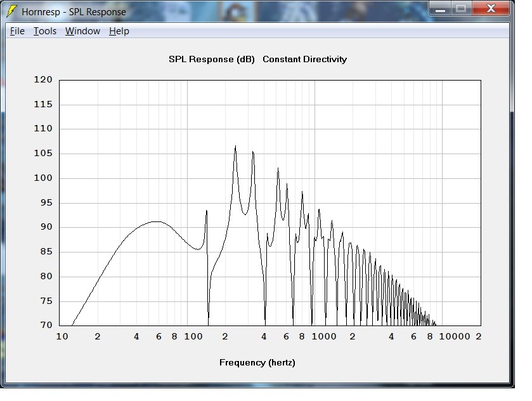Click the 'Frequency (hertz)' axis label
The image size is (532, 401).
pyautogui.click(x=257, y=363)
